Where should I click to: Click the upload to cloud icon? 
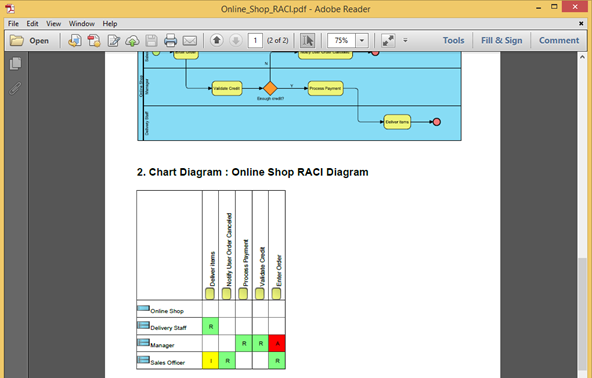click(132, 41)
